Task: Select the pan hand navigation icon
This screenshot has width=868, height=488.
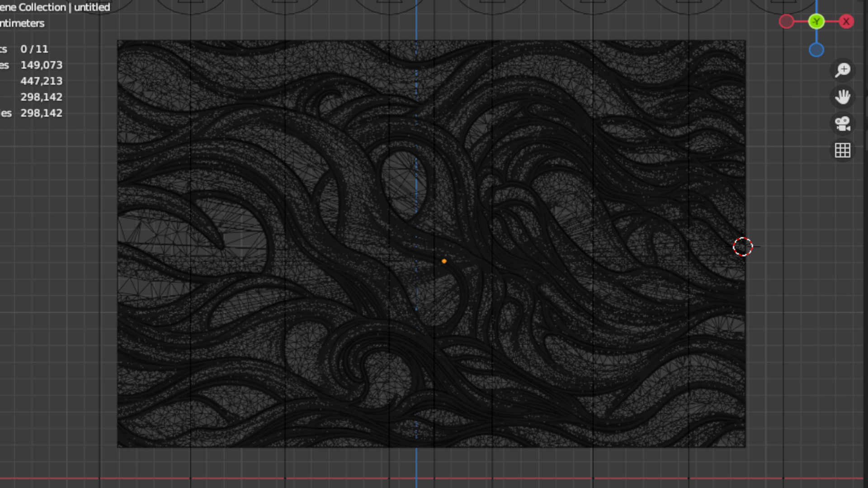Action: point(843,97)
